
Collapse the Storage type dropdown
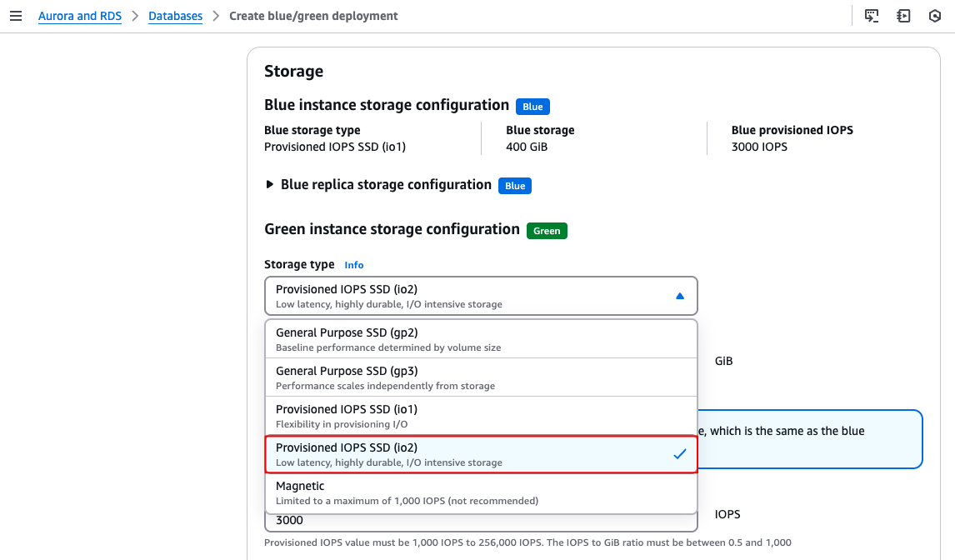[x=480, y=296]
